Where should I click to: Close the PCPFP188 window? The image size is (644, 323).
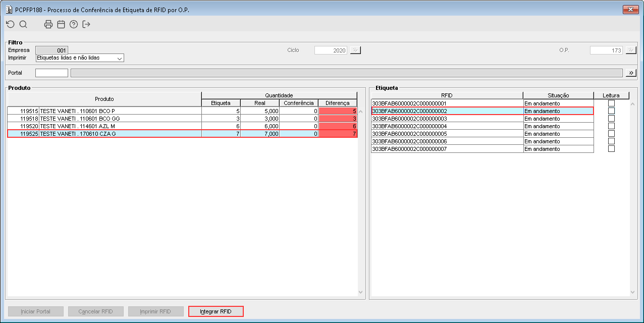(630, 10)
